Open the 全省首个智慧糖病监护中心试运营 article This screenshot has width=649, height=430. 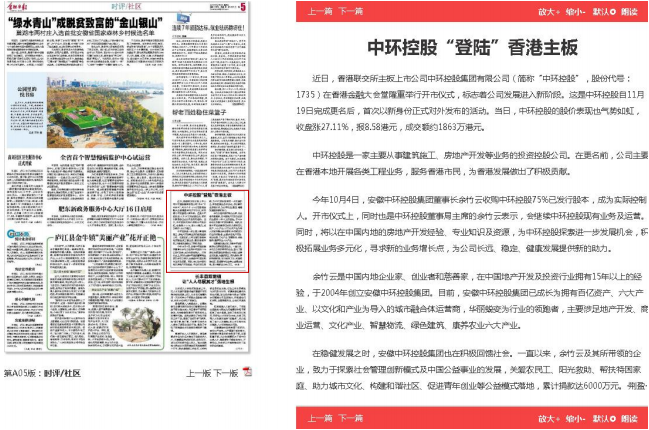(106, 157)
